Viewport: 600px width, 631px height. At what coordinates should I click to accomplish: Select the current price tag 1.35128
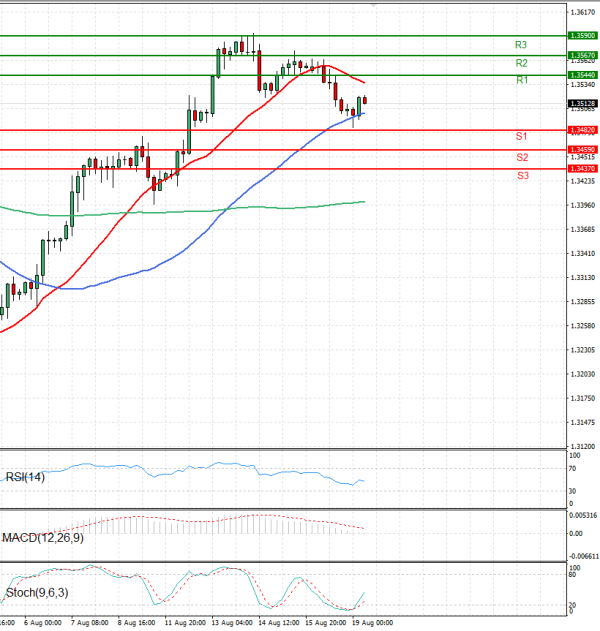coord(583,104)
